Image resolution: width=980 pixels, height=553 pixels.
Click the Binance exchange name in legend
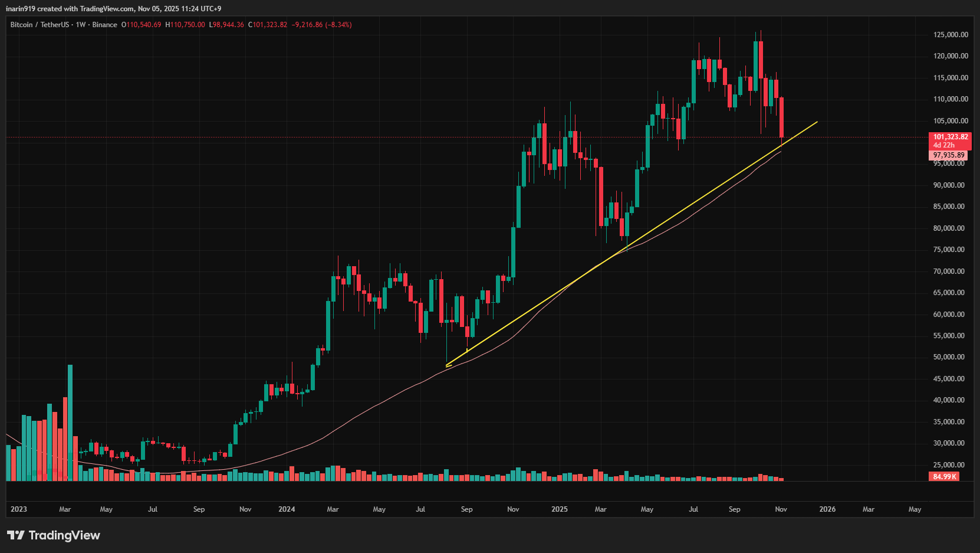[x=104, y=25]
